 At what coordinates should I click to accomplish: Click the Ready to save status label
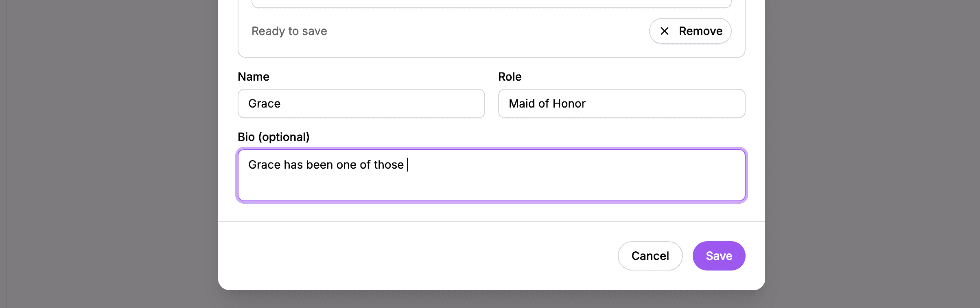coord(289,31)
